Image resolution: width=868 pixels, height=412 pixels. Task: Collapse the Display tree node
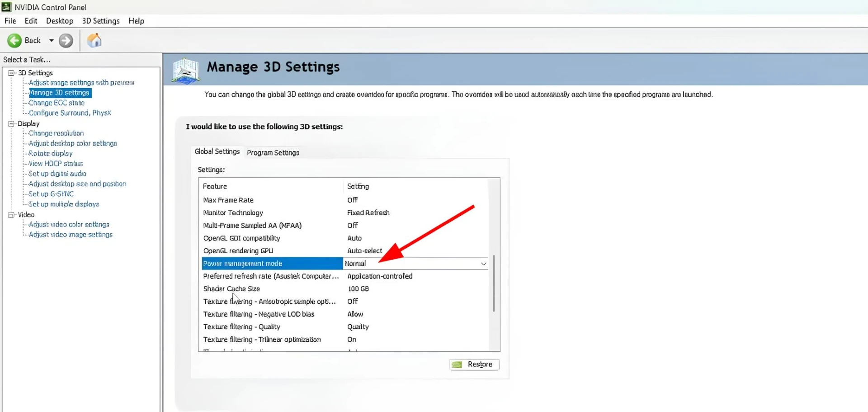(x=11, y=123)
